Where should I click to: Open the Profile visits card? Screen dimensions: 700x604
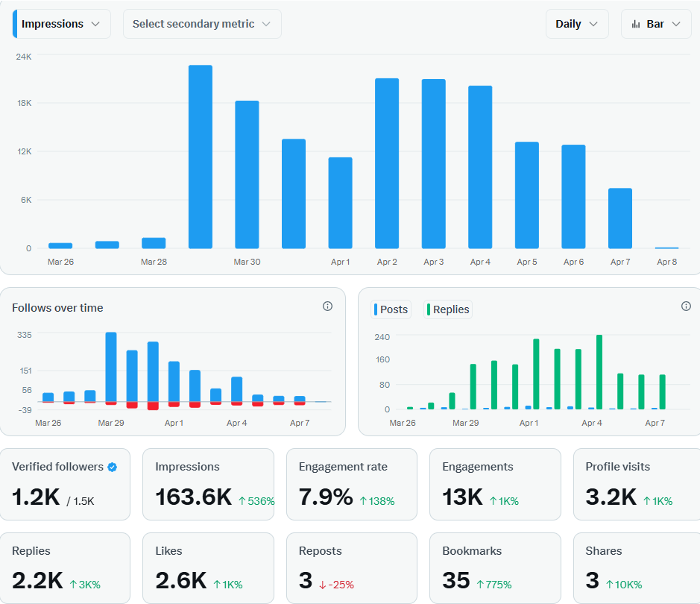pos(637,485)
